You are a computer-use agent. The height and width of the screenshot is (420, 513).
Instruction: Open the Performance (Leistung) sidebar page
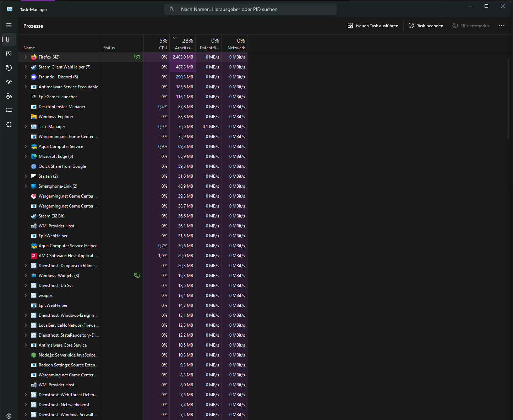pos(9,54)
